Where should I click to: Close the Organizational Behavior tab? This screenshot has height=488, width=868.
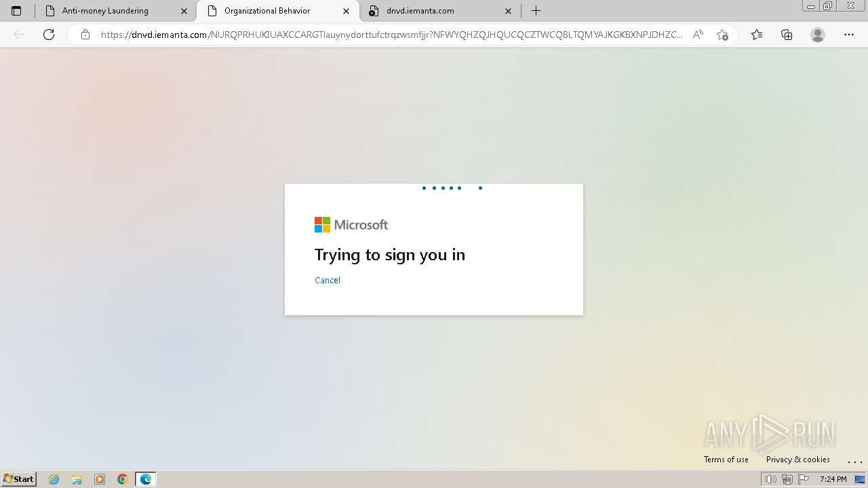click(x=347, y=11)
